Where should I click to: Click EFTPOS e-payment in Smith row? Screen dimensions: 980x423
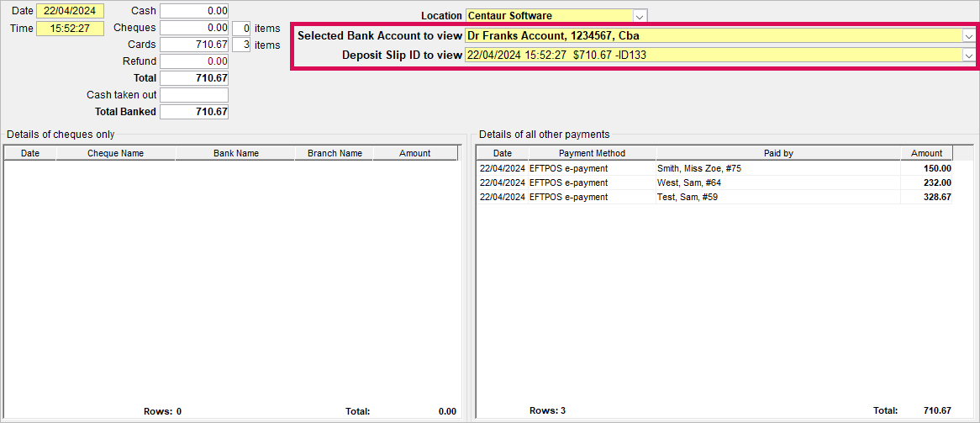coord(568,168)
